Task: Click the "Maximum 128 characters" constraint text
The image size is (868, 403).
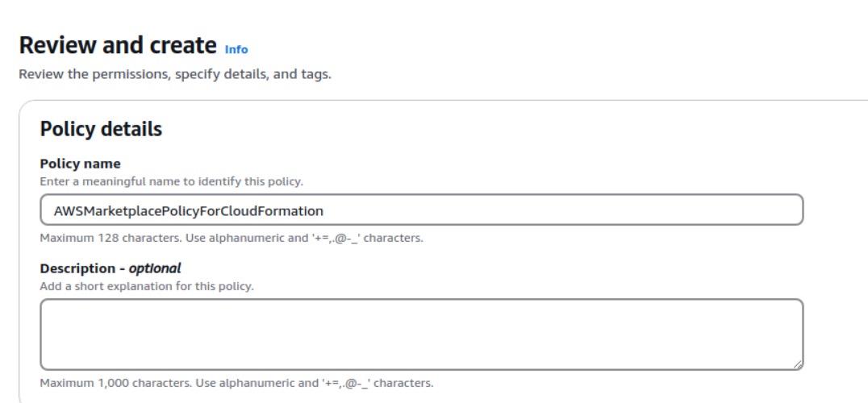Action: 232,238
